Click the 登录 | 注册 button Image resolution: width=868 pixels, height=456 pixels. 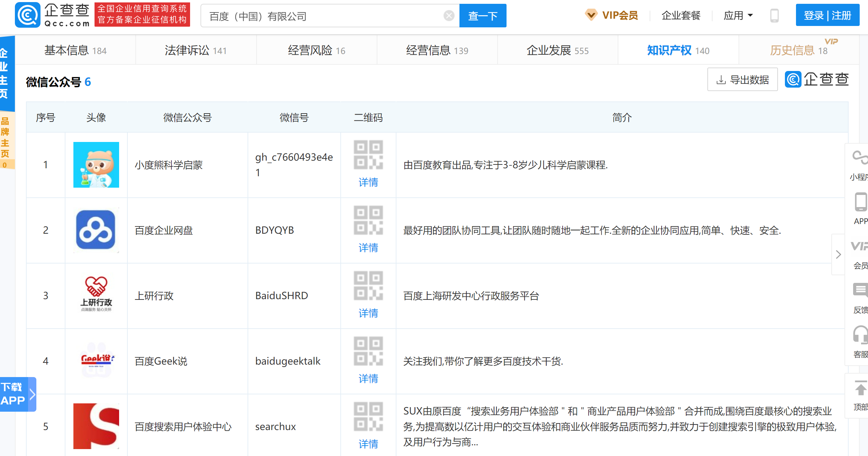point(827,15)
